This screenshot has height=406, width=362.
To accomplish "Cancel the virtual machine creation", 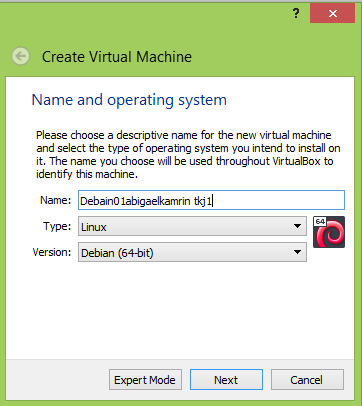I will [307, 380].
